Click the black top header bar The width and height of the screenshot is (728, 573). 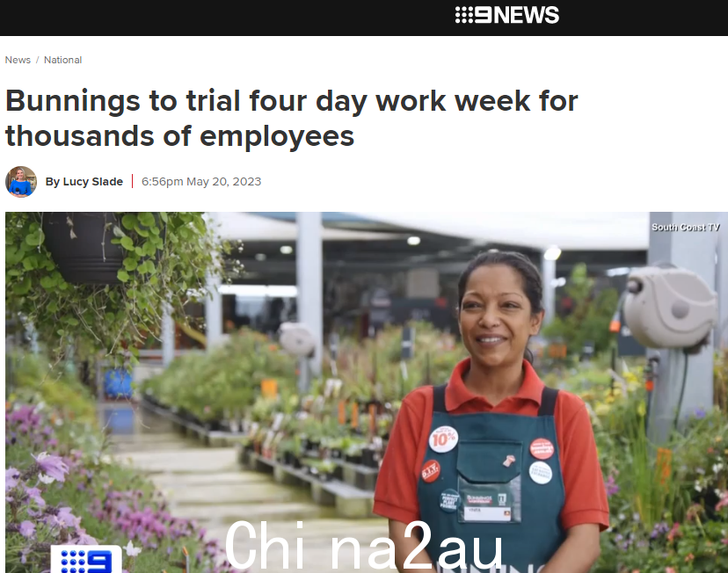[x=364, y=18]
